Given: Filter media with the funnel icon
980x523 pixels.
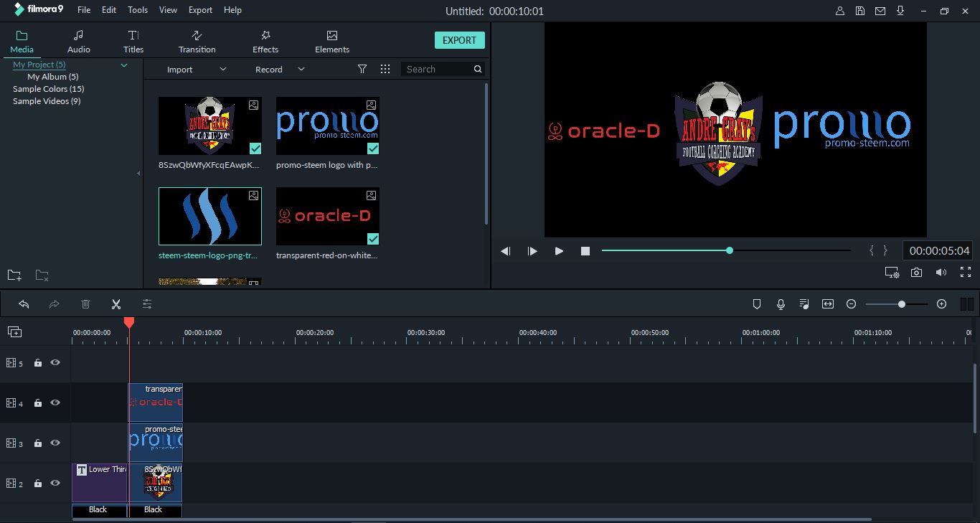Looking at the screenshot, I should [x=362, y=69].
